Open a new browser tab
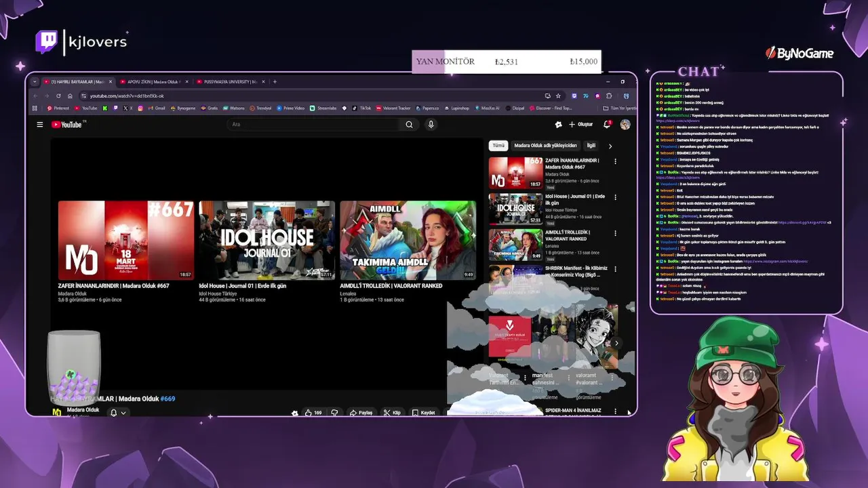Image resolution: width=868 pixels, height=488 pixels. (275, 82)
